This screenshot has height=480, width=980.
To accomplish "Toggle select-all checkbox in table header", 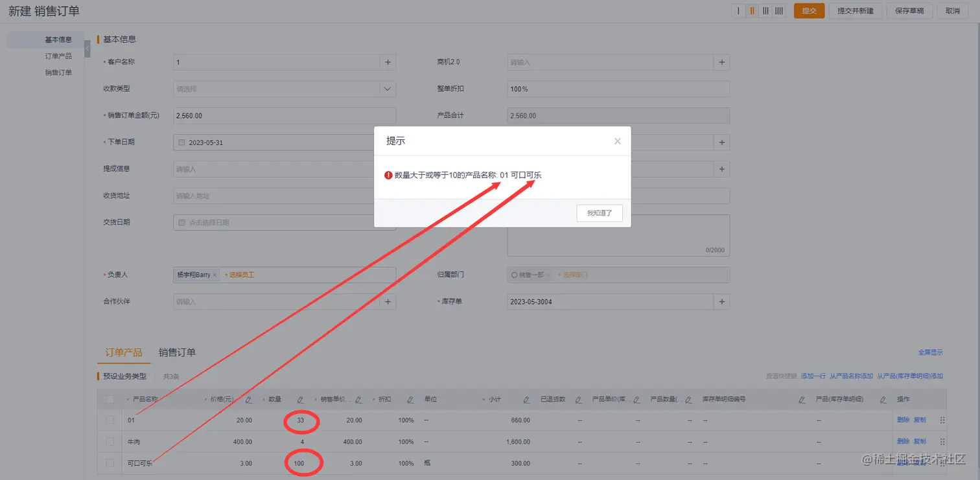I will (110, 400).
